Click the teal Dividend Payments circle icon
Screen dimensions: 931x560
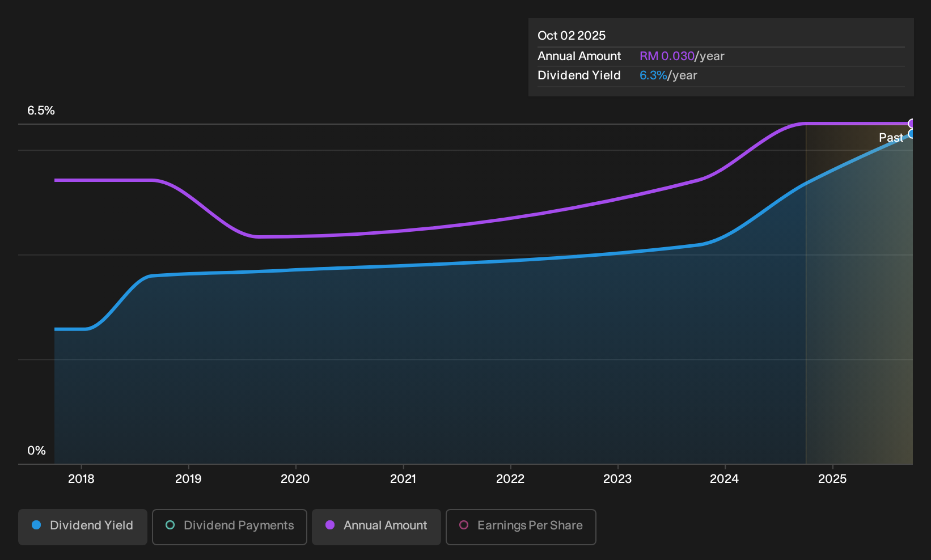click(170, 525)
